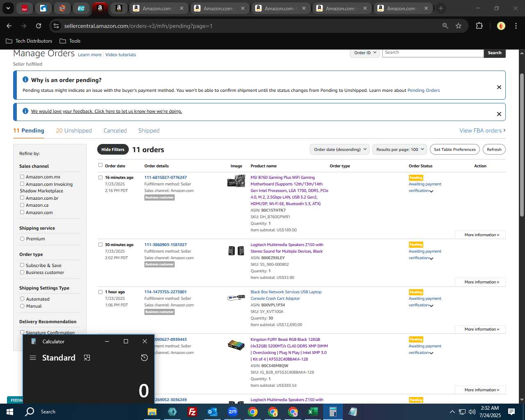Show hidden system tray icons chevron
The image size is (525, 420).
(x=452, y=412)
